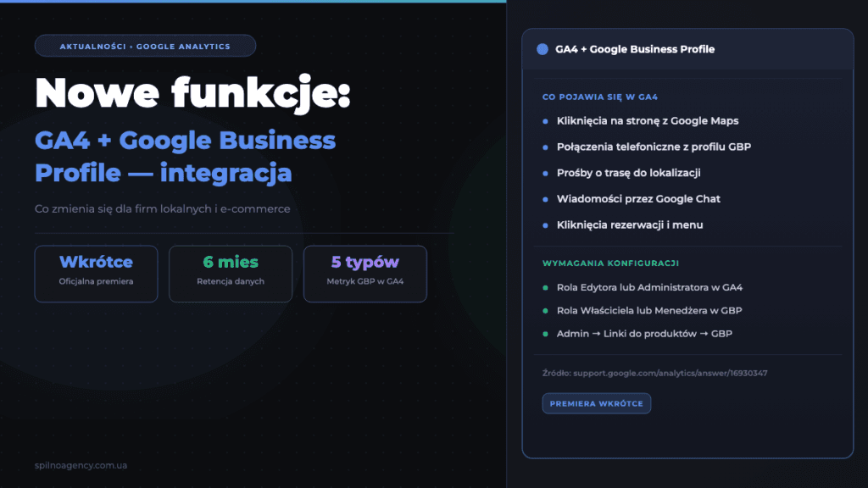This screenshot has width=868, height=488.
Task: Select the '6 mies' Retencja danych card
Action: tap(231, 274)
